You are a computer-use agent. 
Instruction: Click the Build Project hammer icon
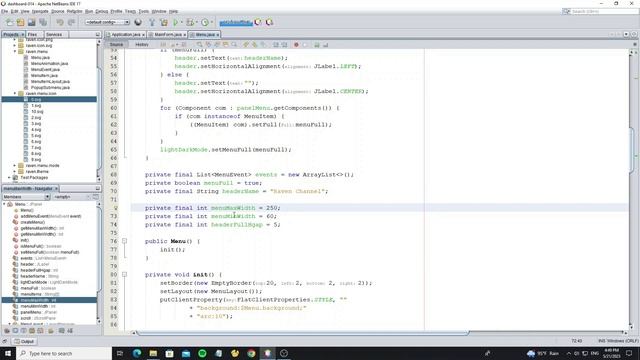[x=152, y=22]
